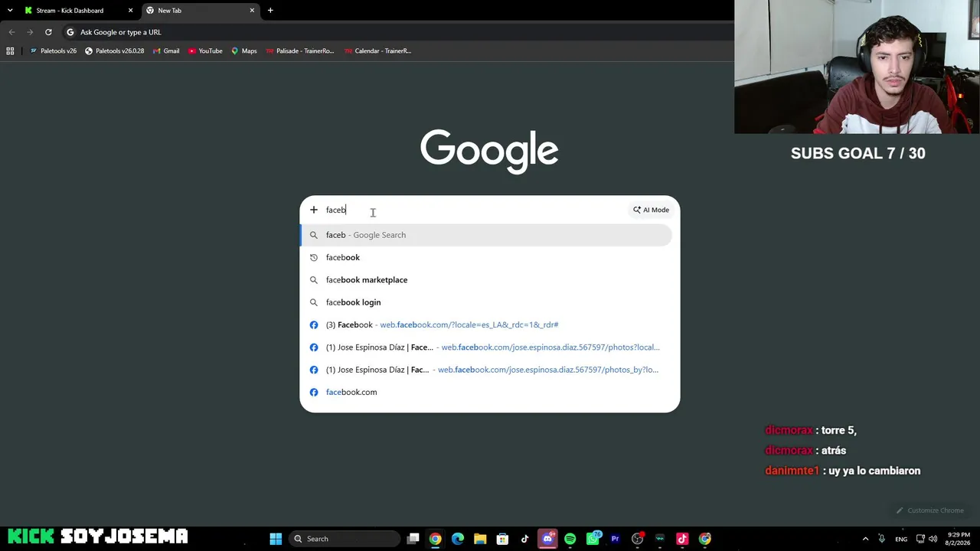
Task: Open the Gmail bookmark
Action: pos(165,51)
